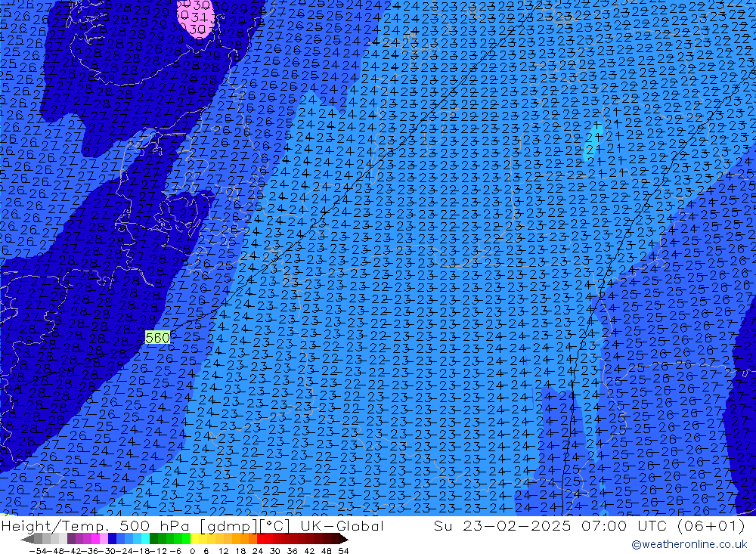Viewport: 756px width, 554px height.
Task: Pick the dark blue legend swatch above -30
Action: click(x=112, y=539)
